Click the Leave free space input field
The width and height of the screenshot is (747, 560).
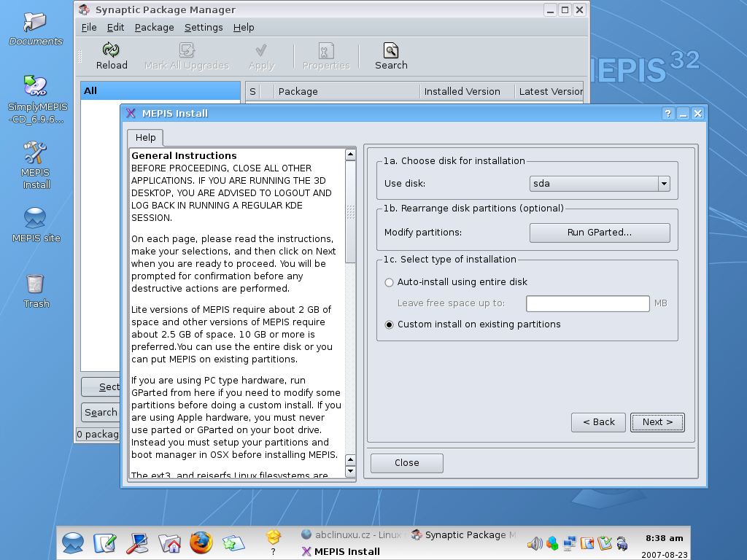point(587,303)
